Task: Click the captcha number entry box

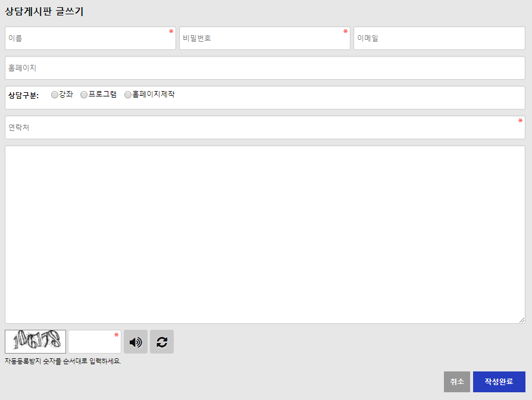Action: coord(95,342)
